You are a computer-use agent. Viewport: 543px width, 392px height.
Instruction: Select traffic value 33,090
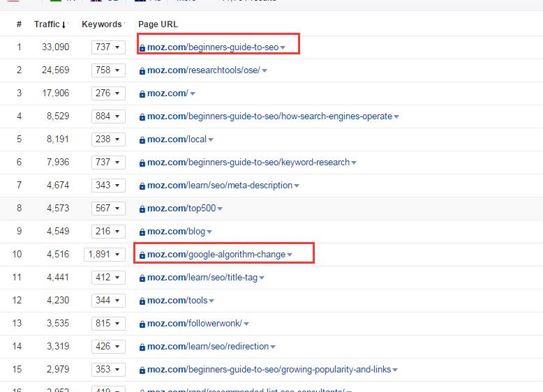coord(55,47)
